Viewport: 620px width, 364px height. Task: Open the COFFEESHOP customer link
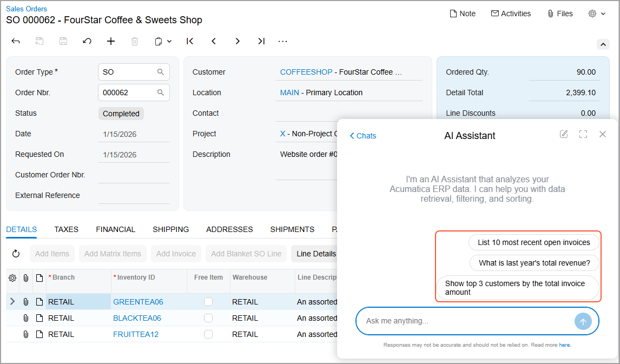[306, 72]
